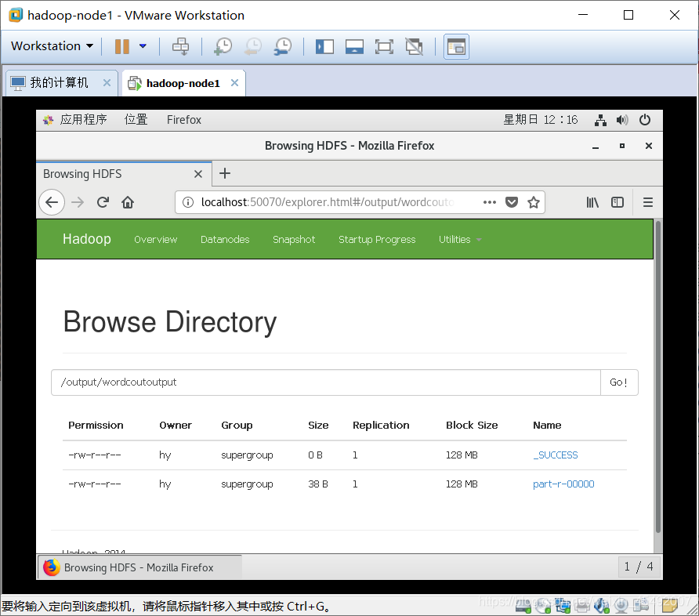The height and width of the screenshot is (616, 699).
Task: Toggle the VMware library sidebar
Action: 324,46
